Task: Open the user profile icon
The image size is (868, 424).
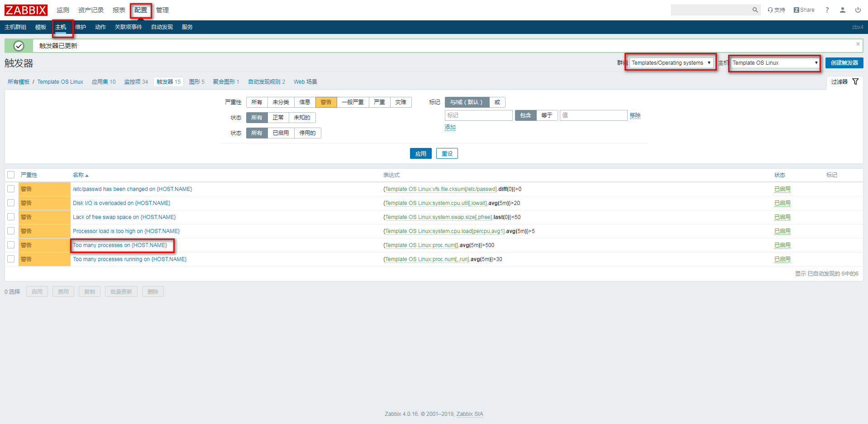Action: (842, 10)
